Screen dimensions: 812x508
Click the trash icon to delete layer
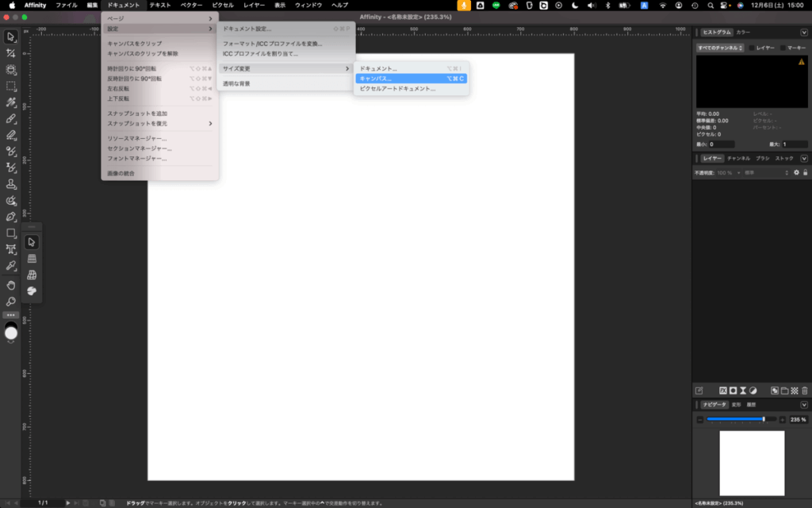click(805, 391)
